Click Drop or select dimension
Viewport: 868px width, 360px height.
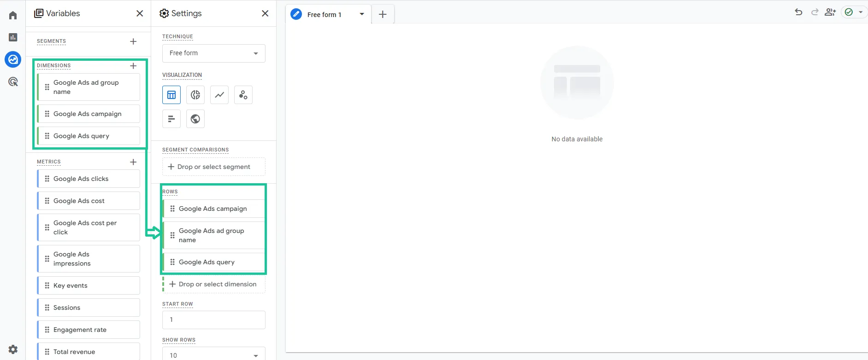click(x=214, y=284)
